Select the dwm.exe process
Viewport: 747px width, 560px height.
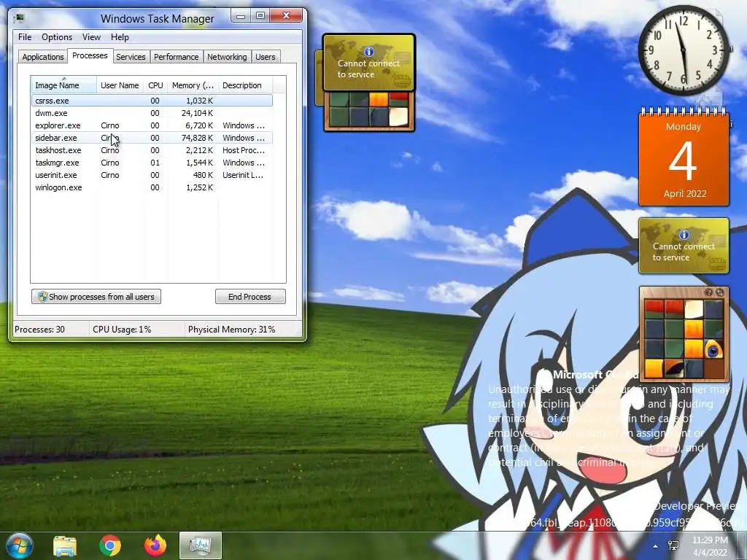(152, 113)
